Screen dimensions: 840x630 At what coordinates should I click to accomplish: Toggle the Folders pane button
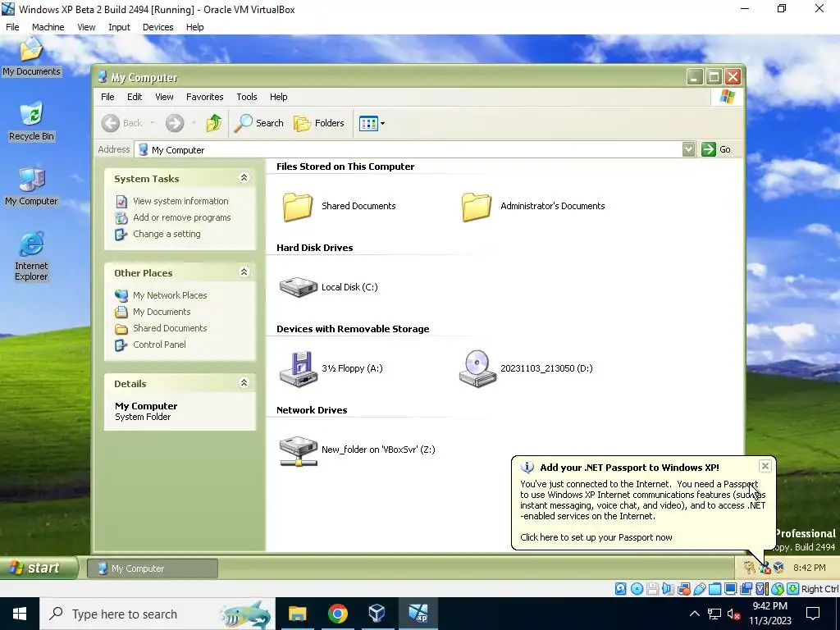319,123
